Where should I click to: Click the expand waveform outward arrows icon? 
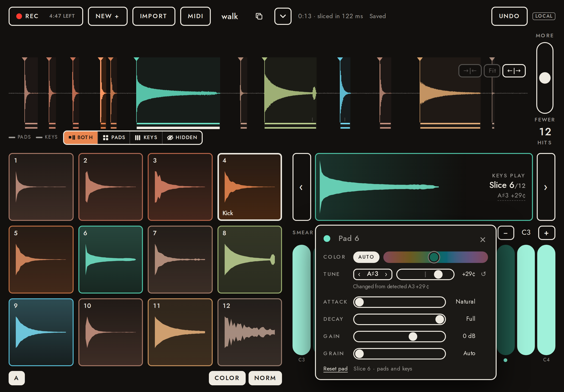[x=514, y=71]
